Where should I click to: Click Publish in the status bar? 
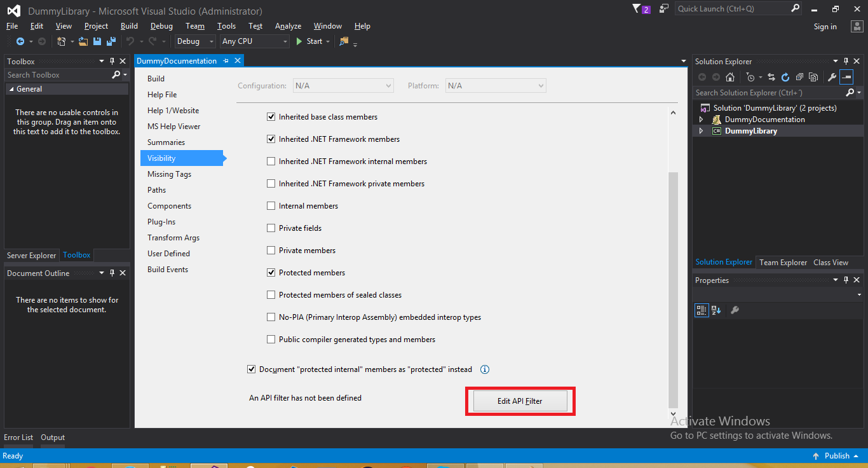point(837,456)
